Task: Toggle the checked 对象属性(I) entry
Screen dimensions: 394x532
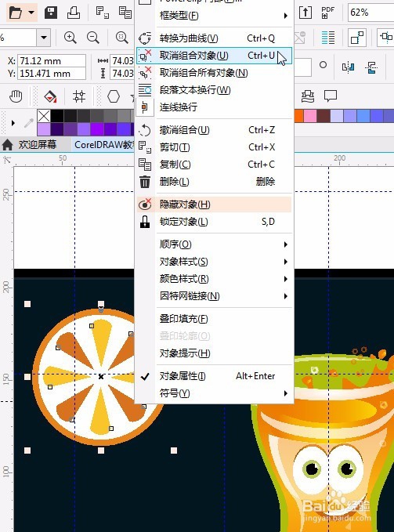Action: (214, 376)
